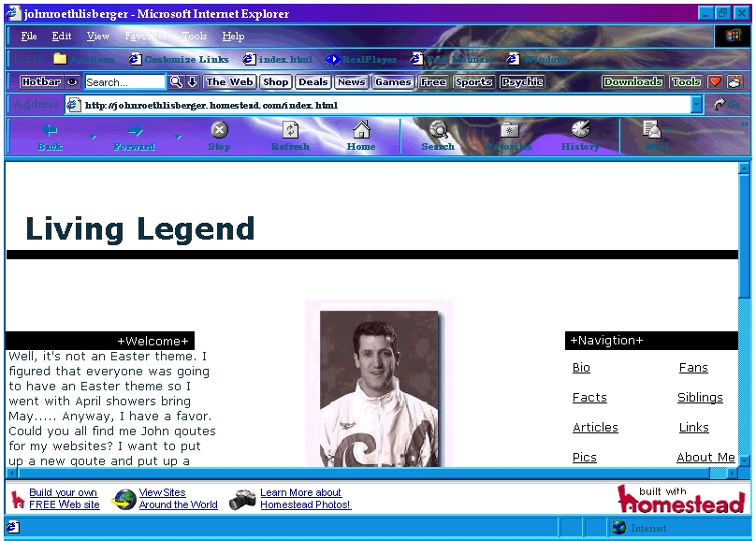The image size is (756, 541).
Task: Open the Bio navigation link
Action: pyautogui.click(x=581, y=368)
